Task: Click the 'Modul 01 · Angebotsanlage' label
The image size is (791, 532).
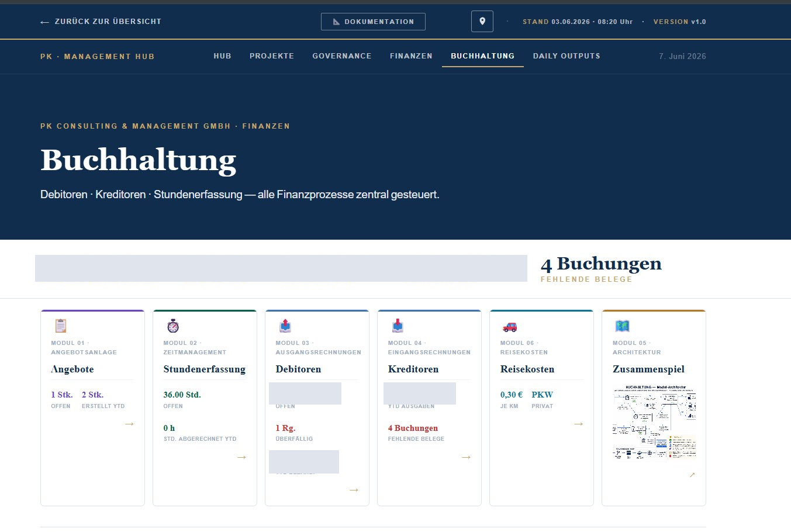Action: 84,347
